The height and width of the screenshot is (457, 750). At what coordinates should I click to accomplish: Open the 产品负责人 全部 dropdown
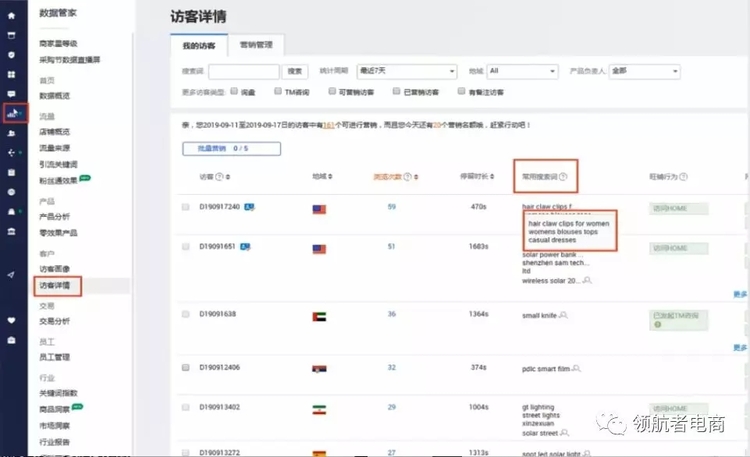[644, 71]
